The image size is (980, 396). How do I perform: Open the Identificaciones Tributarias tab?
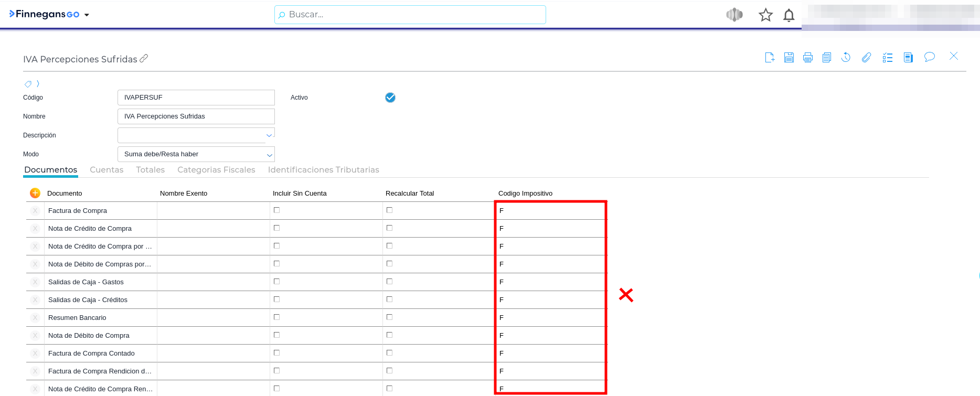pos(323,170)
